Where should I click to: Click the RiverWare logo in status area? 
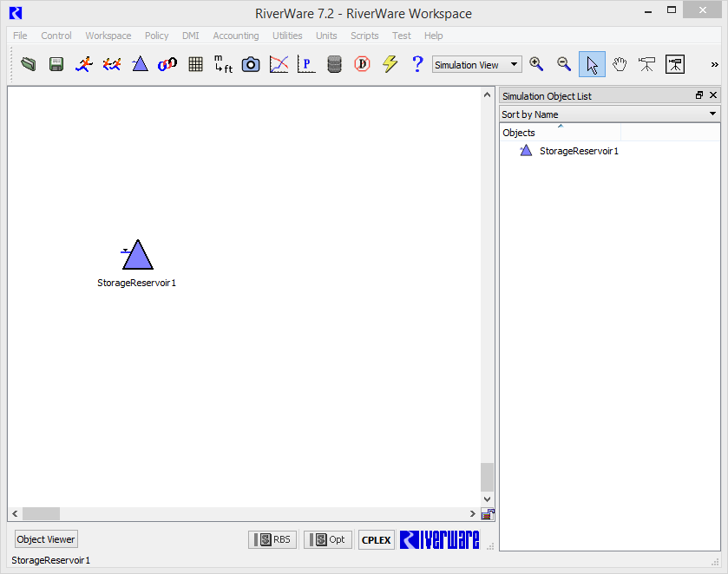(x=439, y=539)
